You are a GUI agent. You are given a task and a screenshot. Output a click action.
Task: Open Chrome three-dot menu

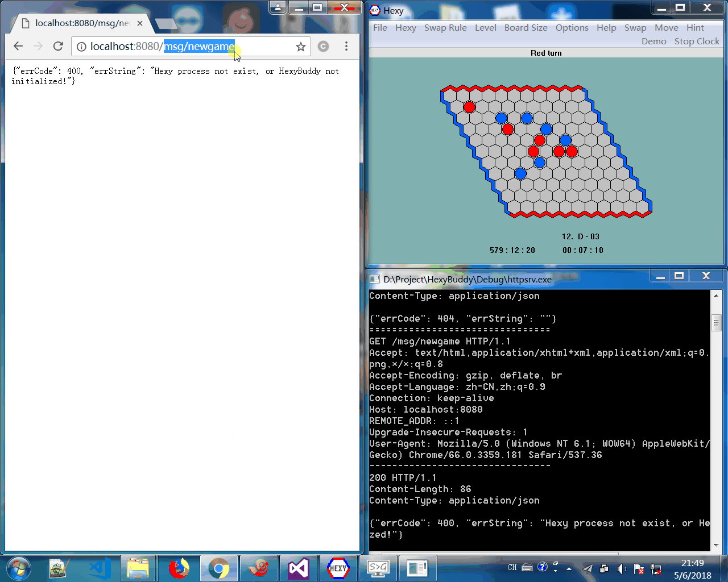346,46
